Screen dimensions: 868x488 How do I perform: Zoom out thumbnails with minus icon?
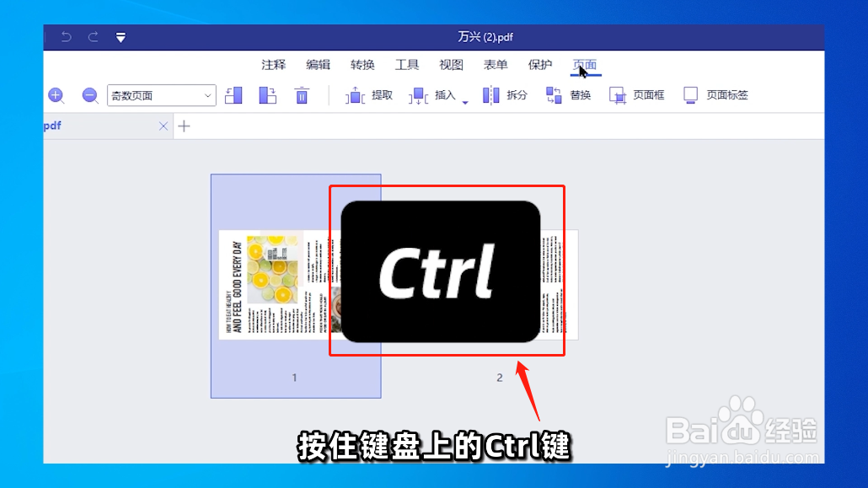[x=89, y=95]
